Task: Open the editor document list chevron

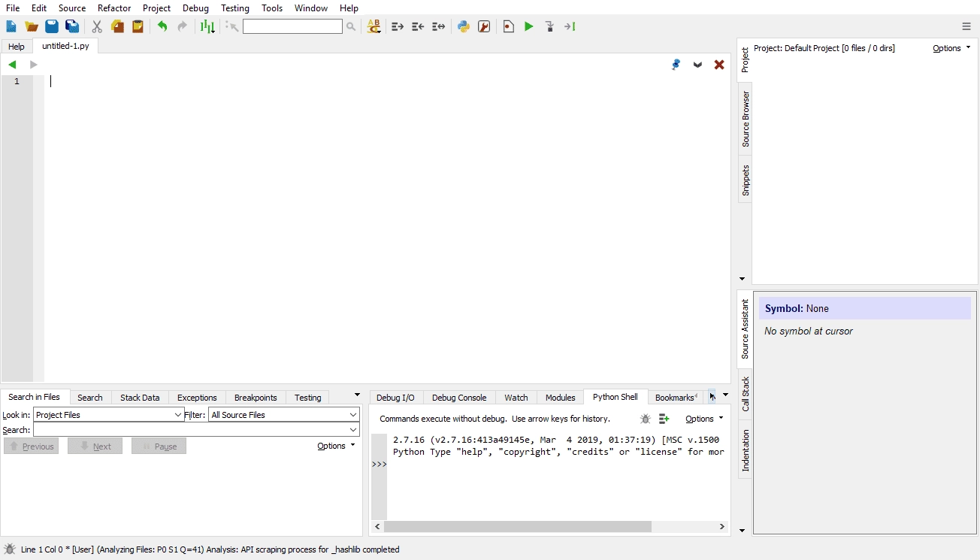Action: [x=697, y=65]
